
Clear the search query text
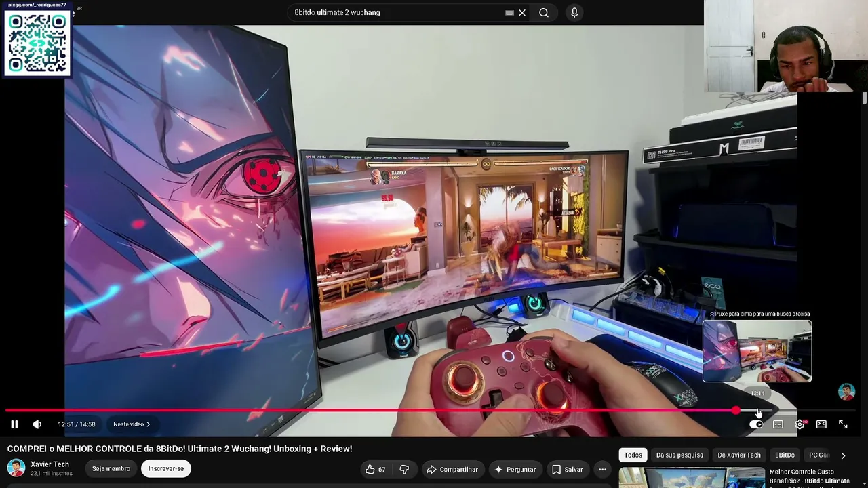tap(522, 12)
